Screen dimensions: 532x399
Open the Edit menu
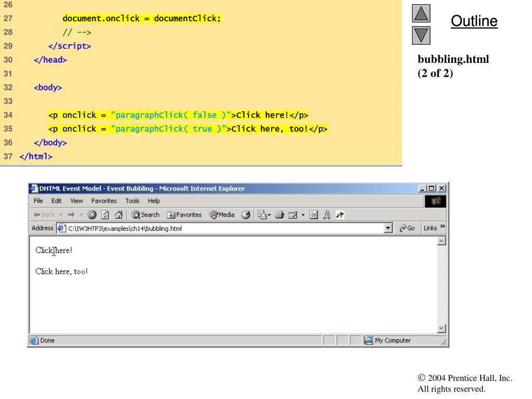tap(56, 201)
